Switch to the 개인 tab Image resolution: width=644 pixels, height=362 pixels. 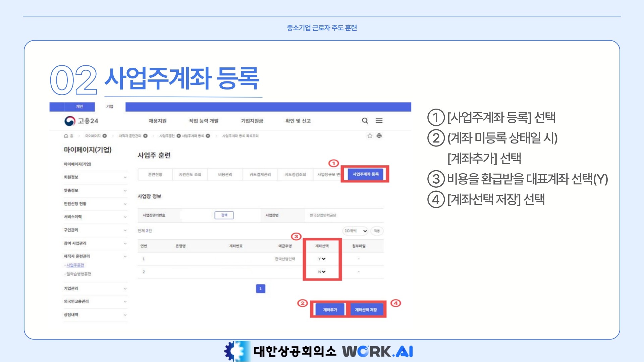[79, 107]
